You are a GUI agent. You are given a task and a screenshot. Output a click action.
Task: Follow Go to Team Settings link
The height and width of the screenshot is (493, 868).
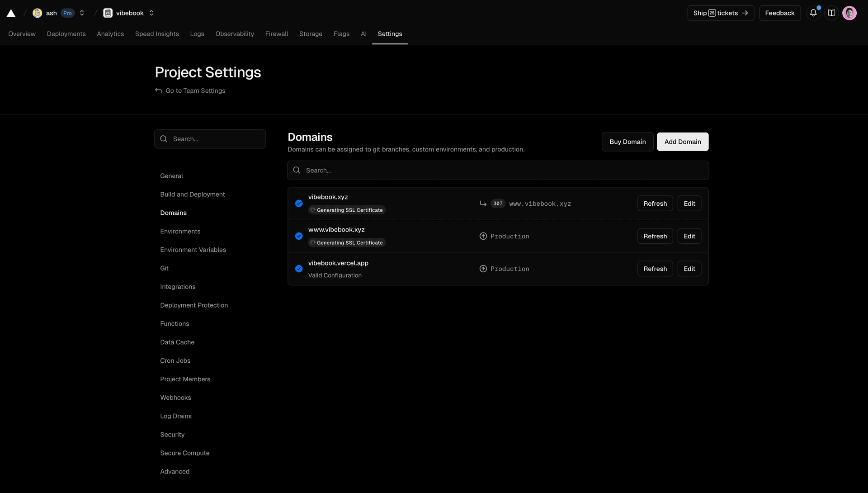[x=195, y=91]
